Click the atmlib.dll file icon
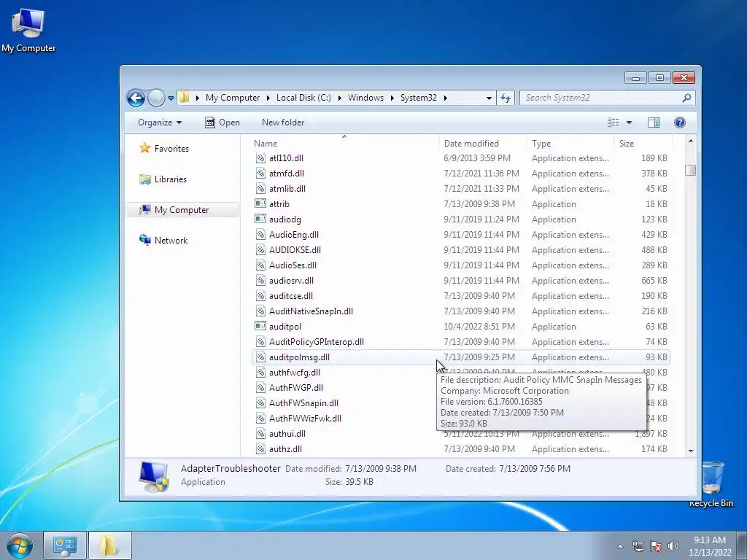Screen dimensions: 747x560 point(260,189)
